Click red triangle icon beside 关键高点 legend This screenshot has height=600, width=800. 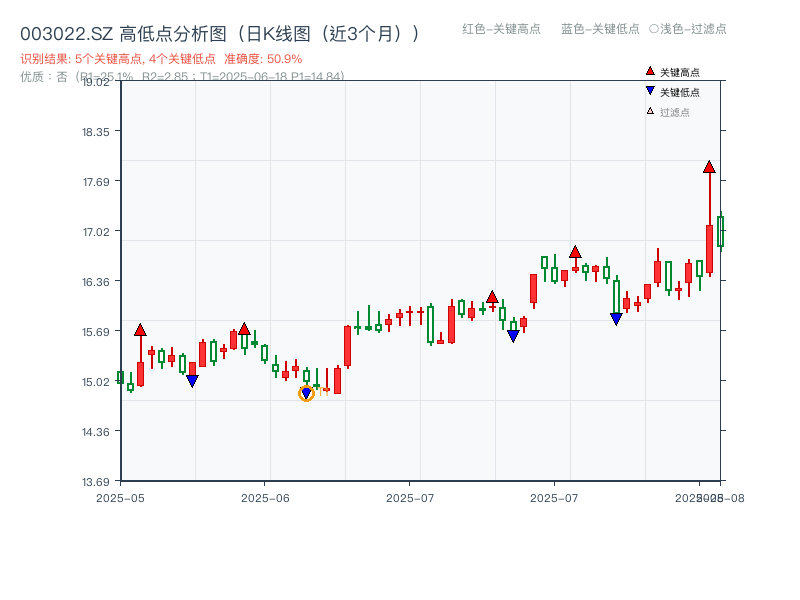650,72
